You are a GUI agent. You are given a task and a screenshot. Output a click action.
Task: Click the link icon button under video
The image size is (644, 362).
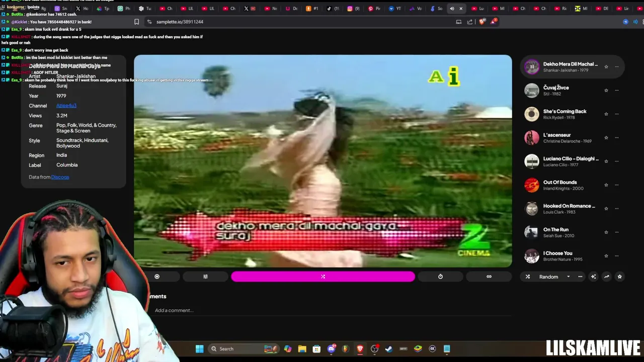(x=489, y=277)
